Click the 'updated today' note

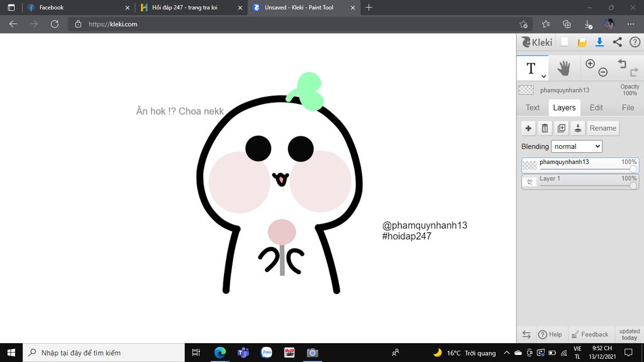(629, 334)
